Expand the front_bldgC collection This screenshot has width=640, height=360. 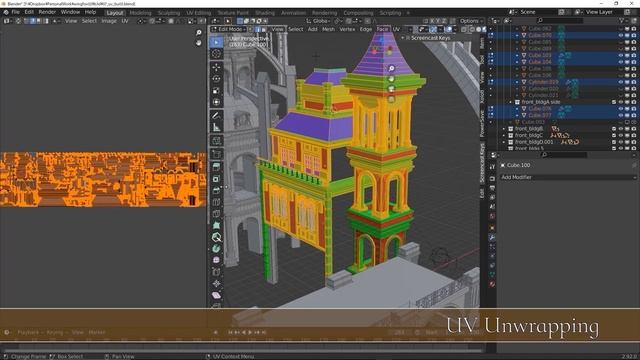coord(504,136)
